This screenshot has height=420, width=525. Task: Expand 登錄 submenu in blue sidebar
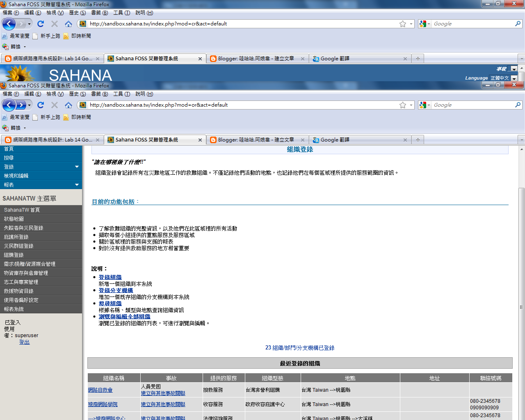tap(77, 167)
